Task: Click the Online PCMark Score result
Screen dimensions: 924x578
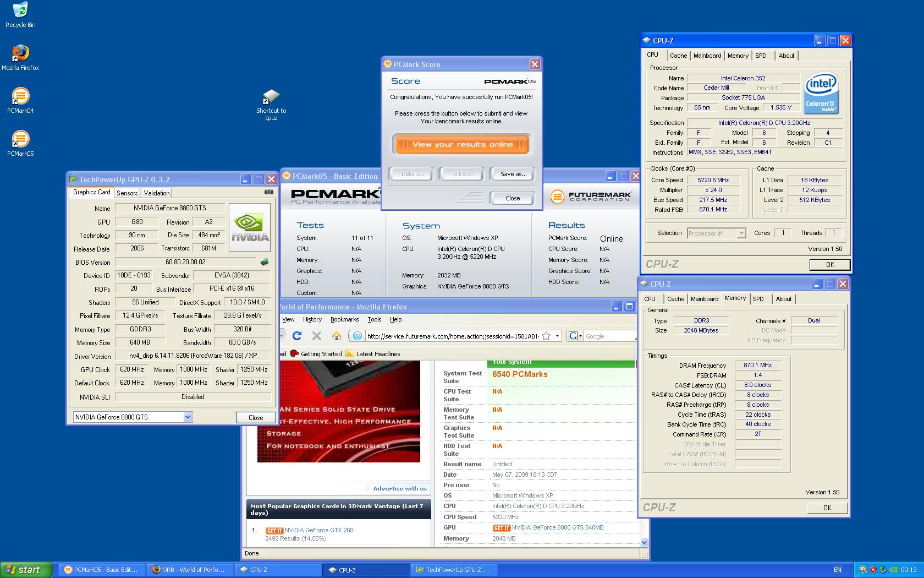Action: (x=611, y=238)
